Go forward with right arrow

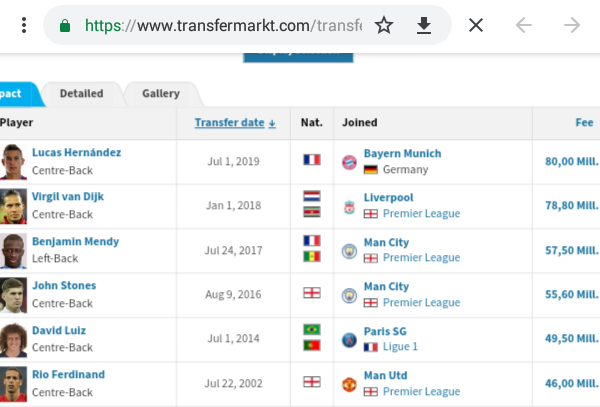pyautogui.click(x=572, y=25)
